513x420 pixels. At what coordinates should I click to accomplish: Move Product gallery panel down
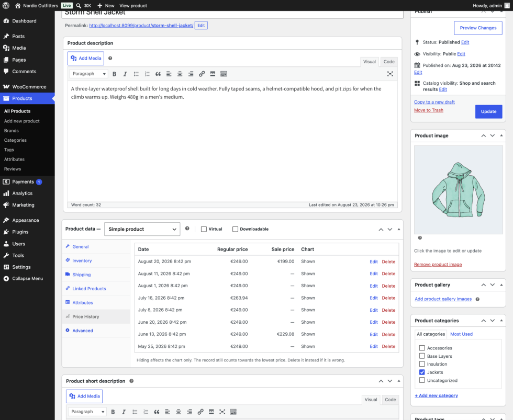[x=493, y=285]
